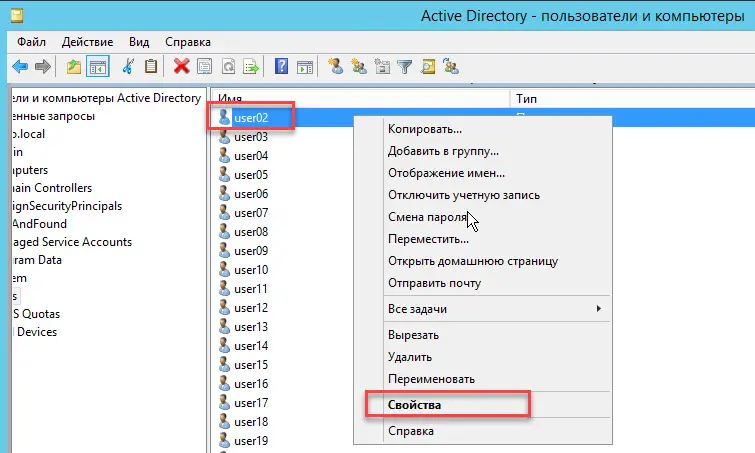755x453 pixels.
Task: Select user15 in the list
Action: (251, 365)
